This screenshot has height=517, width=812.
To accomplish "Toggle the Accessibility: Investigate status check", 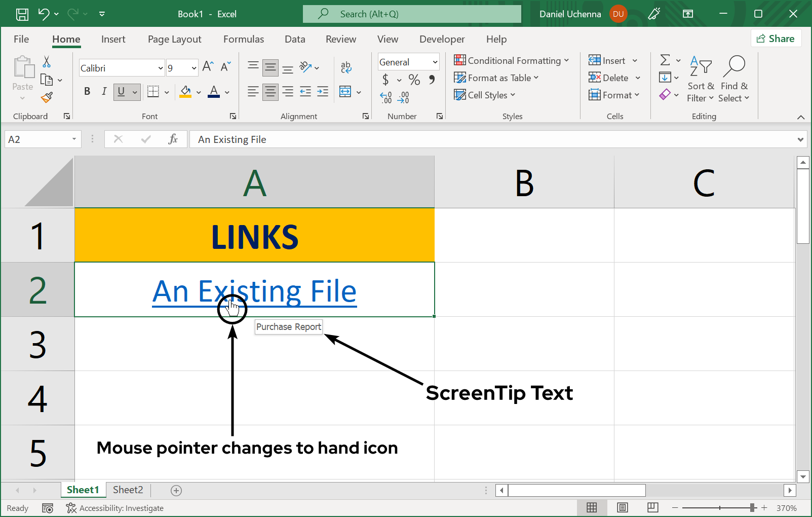I will [115, 508].
